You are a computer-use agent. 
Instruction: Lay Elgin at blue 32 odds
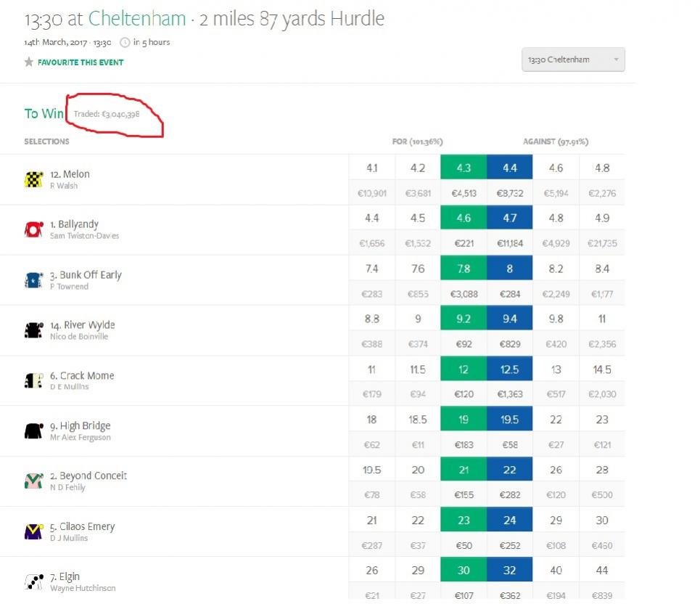pyautogui.click(x=509, y=570)
